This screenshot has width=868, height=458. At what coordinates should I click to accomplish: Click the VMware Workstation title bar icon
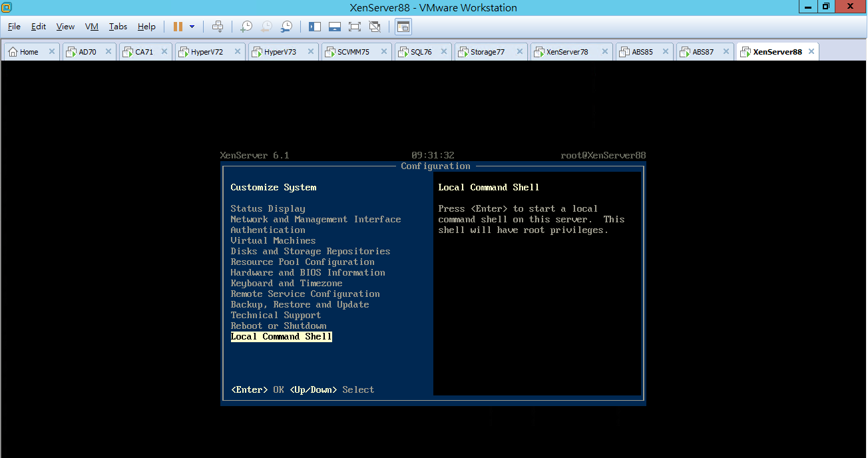(x=7, y=7)
